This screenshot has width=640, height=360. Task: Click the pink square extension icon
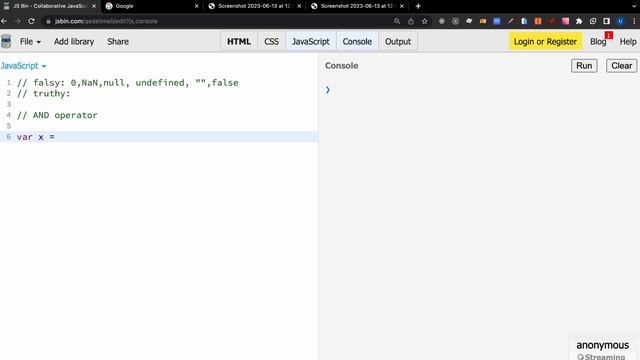coord(565,21)
